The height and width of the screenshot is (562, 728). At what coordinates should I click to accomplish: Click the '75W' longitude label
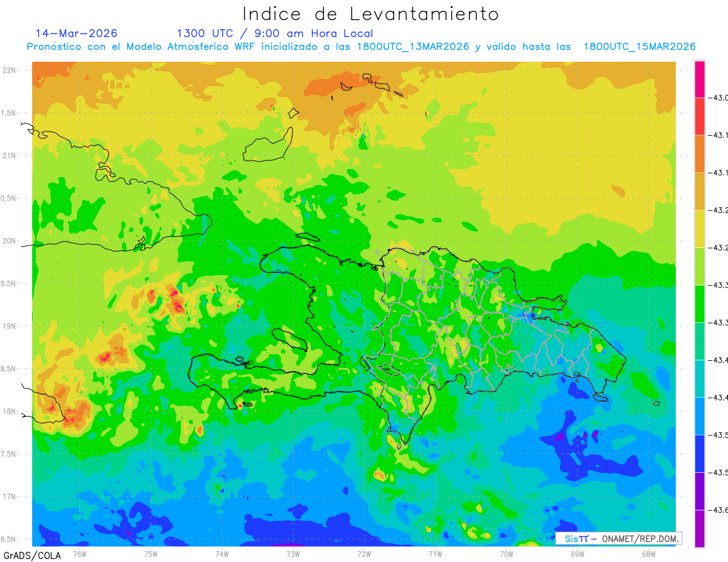click(x=151, y=554)
